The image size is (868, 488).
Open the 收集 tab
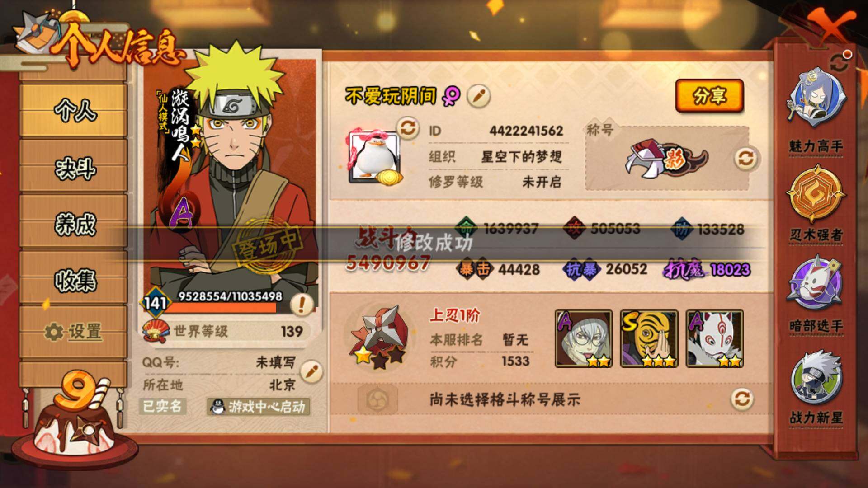tap(74, 279)
